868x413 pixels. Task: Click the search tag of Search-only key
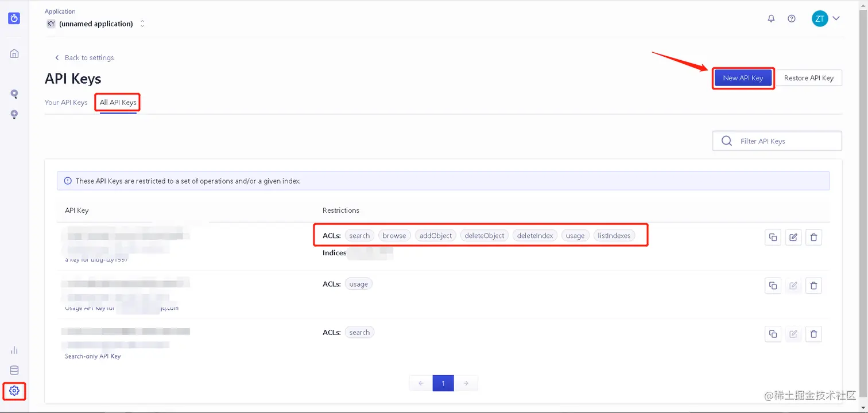pos(359,332)
